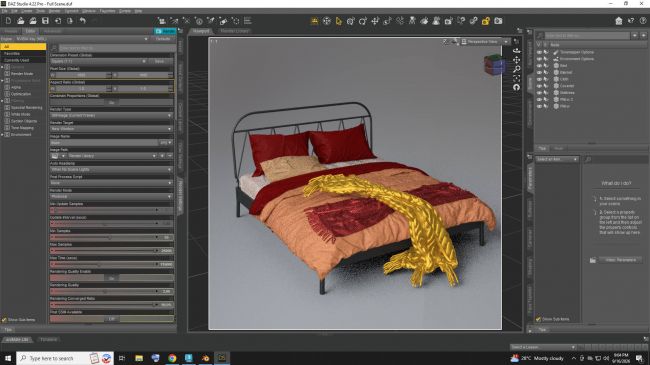Screen dimensions: 650x365
Task: Hide the Tonemapper Options node via eye icon
Action: 539,52
